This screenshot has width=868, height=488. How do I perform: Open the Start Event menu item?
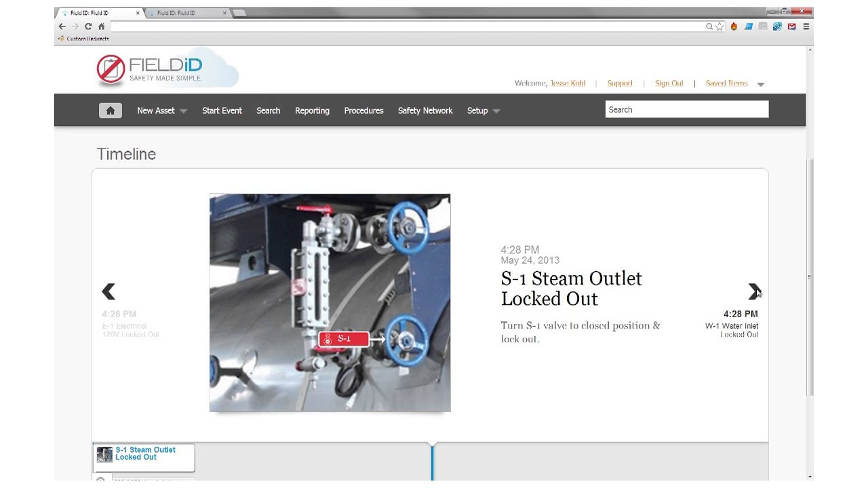click(x=222, y=110)
